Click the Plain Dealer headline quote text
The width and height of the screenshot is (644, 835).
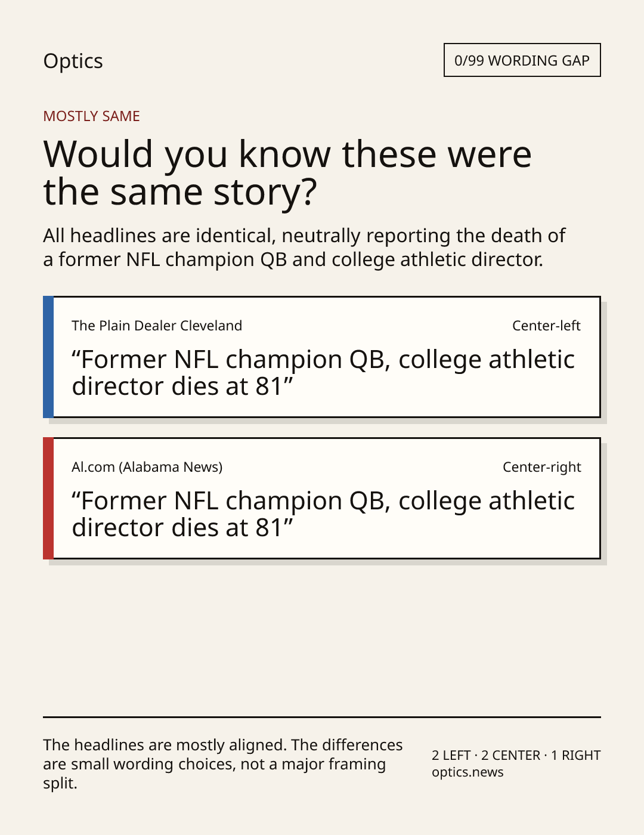tap(323, 373)
